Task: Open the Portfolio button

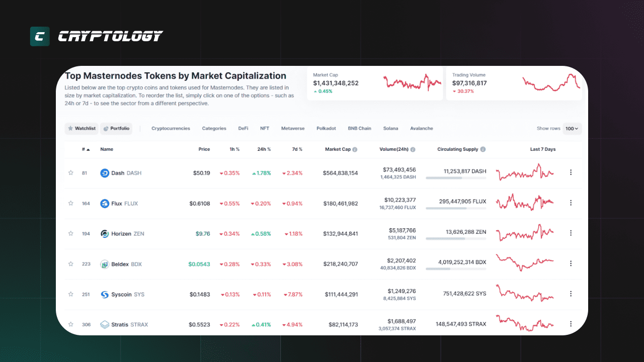Action: pyautogui.click(x=116, y=129)
